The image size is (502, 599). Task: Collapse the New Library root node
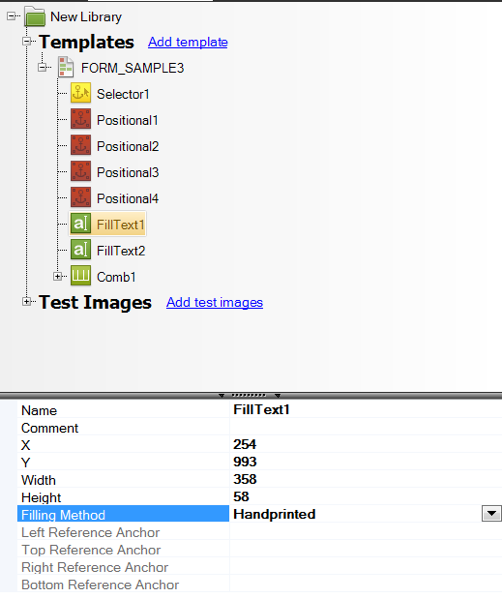pyautogui.click(x=11, y=16)
